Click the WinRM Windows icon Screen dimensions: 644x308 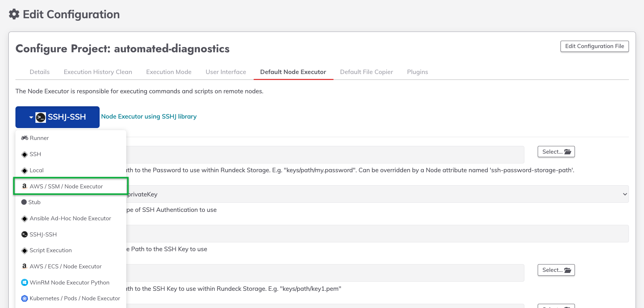coord(25,282)
